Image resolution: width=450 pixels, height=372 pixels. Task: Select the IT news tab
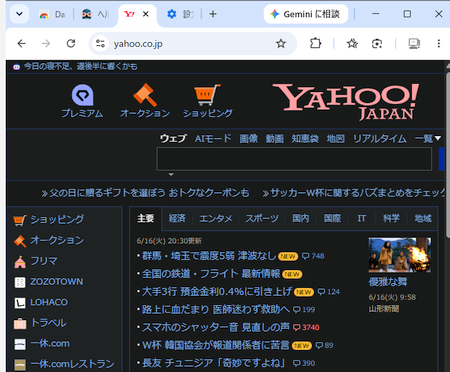click(x=362, y=218)
